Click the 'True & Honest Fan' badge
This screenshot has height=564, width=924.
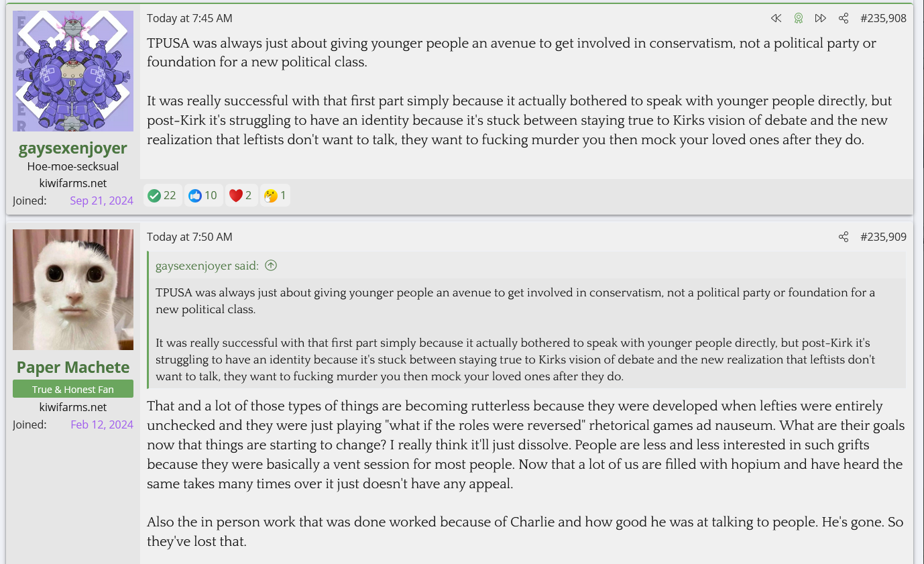tap(73, 389)
